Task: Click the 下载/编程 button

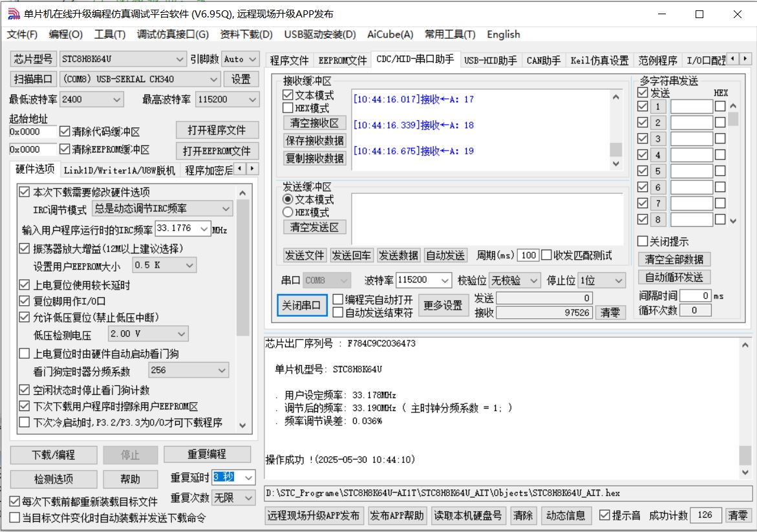Action: click(x=53, y=455)
